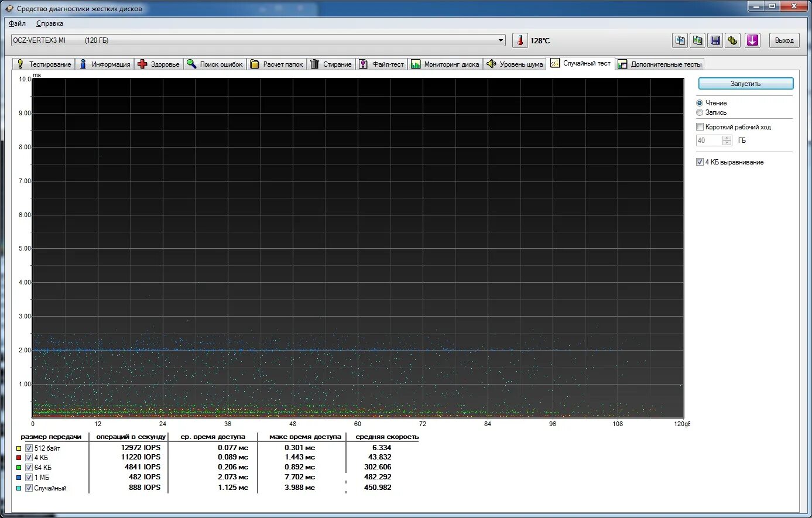Click the short stroke 40 ГБ input field
The image size is (812, 518).
709,140
